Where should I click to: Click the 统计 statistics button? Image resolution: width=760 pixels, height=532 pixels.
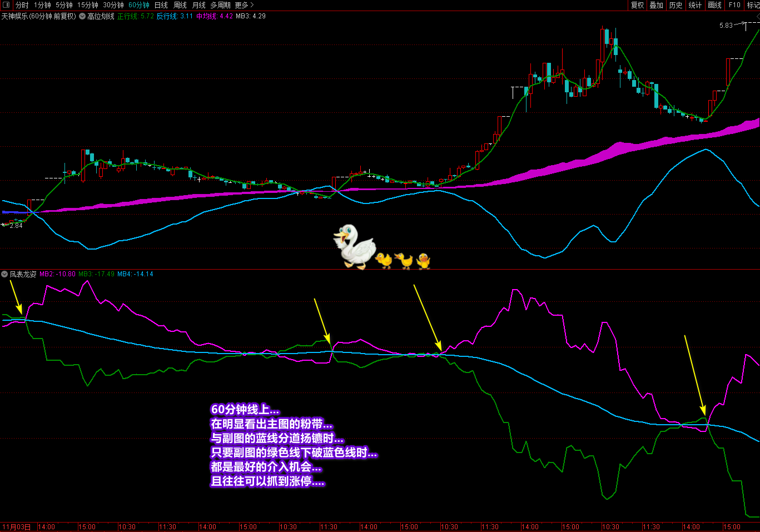coord(695,5)
